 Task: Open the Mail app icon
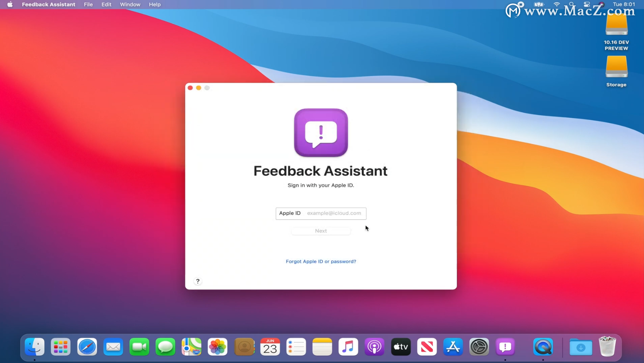(113, 347)
